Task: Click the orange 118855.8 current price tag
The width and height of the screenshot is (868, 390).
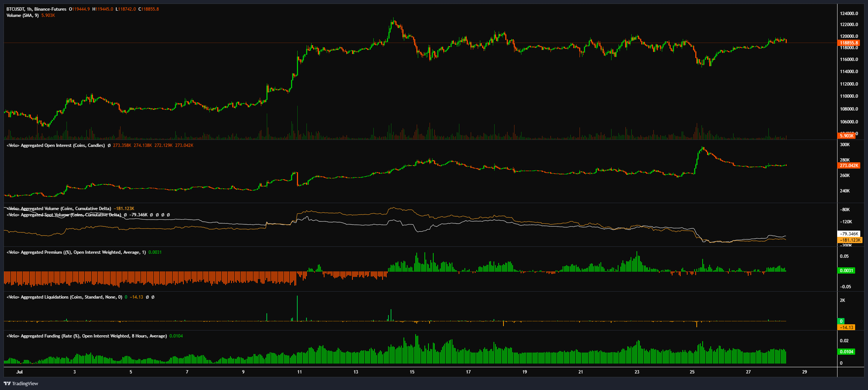Action: click(849, 43)
